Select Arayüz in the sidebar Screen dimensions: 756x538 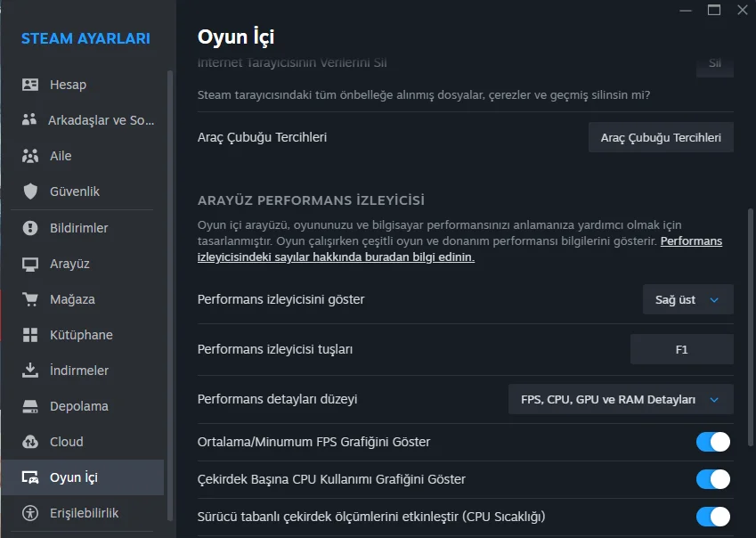[83, 264]
